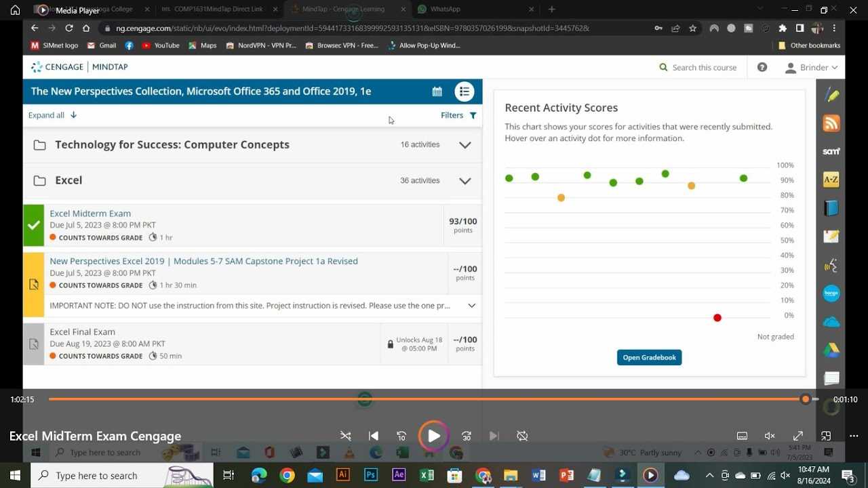Click Search this course field

click(698, 67)
